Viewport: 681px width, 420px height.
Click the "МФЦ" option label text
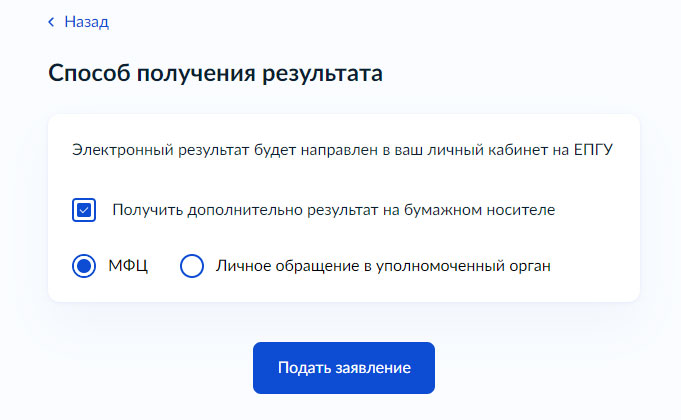(127, 266)
